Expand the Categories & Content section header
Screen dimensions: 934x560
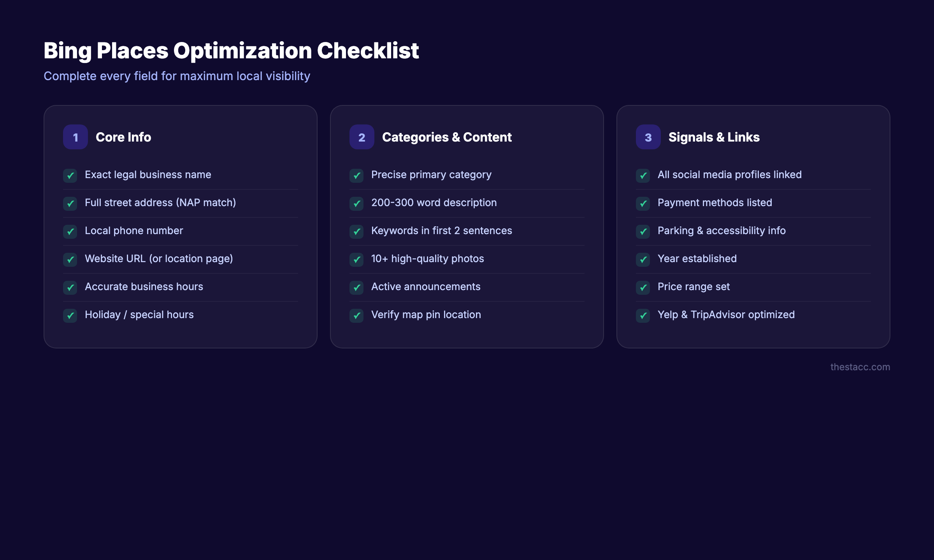pos(447,137)
